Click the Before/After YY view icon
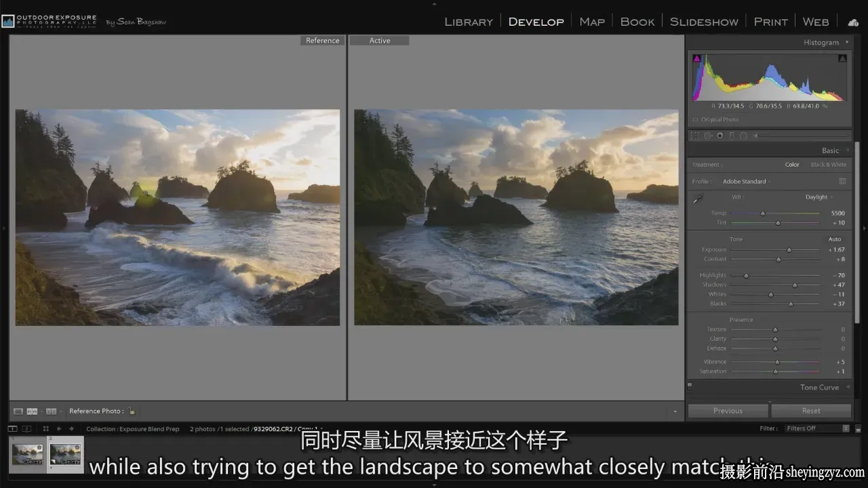Screen dimensions: 868x488 coord(51,411)
